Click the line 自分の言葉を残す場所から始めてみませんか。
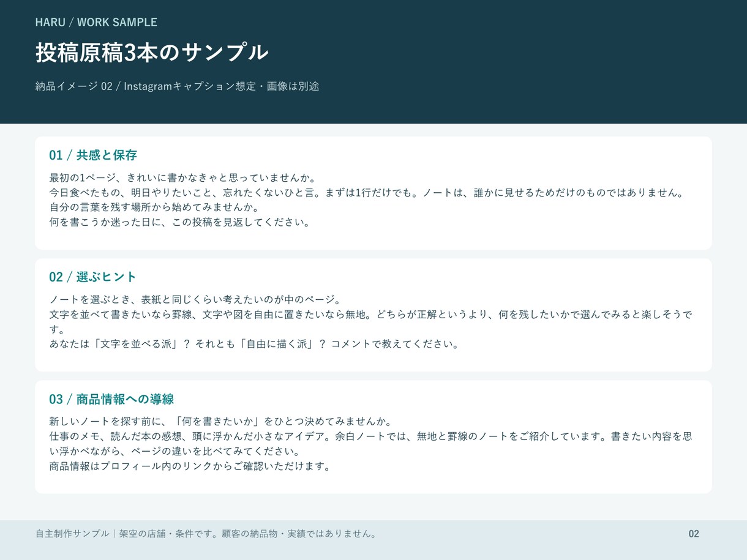747x560 pixels. point(154,207)
